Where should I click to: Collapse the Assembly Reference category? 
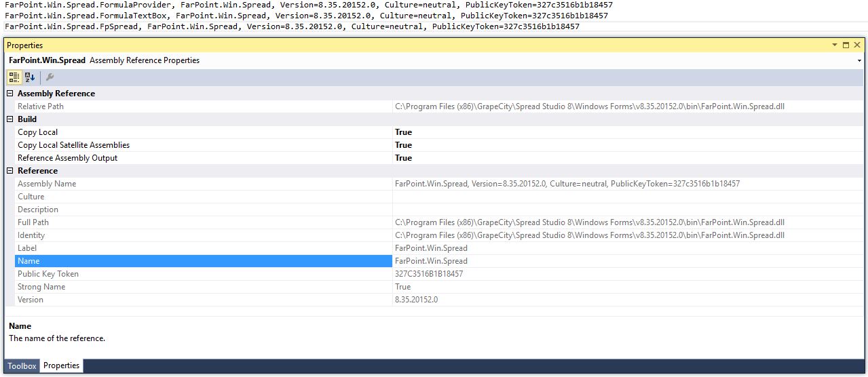tap(10, 94)
